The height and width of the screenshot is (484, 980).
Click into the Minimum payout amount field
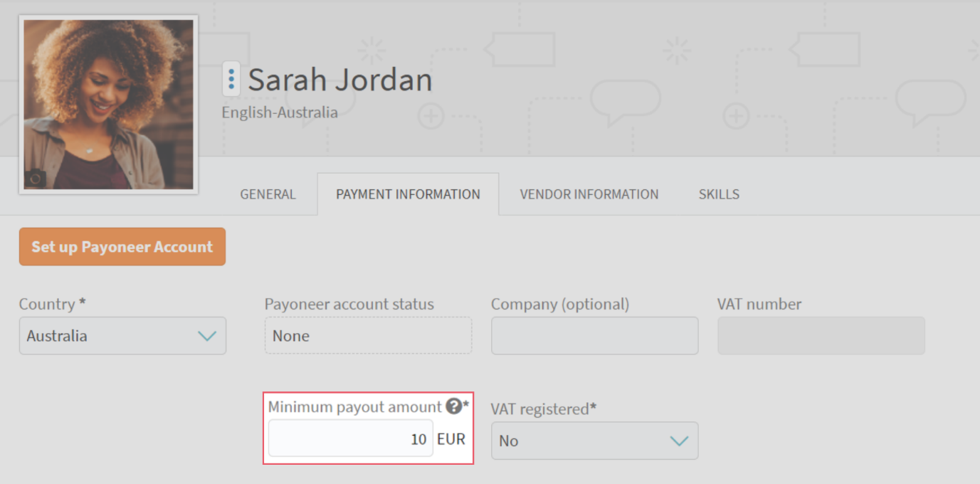click(x=350, y=439)
